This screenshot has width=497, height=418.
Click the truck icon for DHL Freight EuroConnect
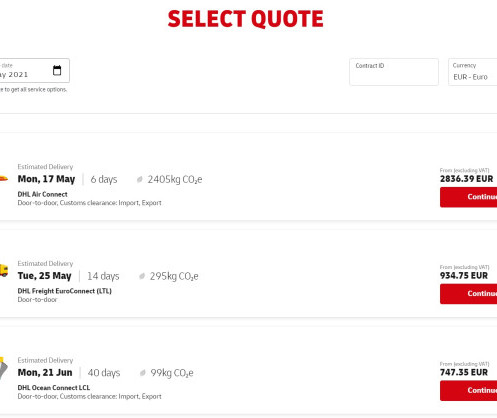click(4, 270)
